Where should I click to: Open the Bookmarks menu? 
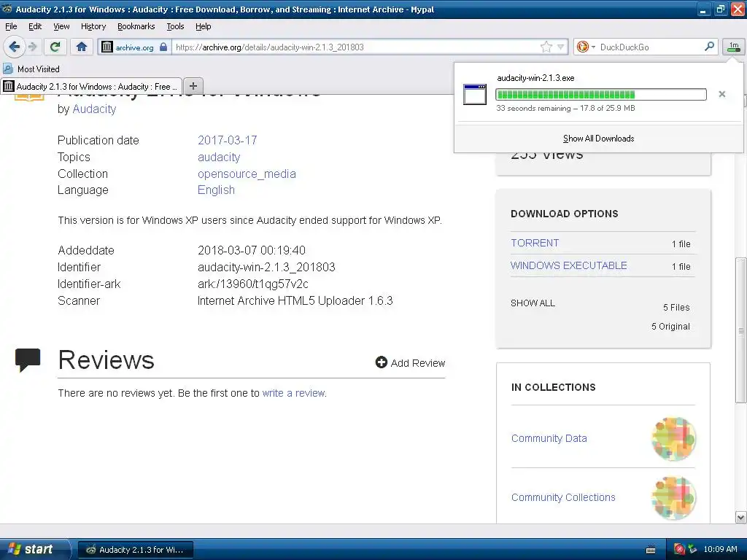coord(136,26)
